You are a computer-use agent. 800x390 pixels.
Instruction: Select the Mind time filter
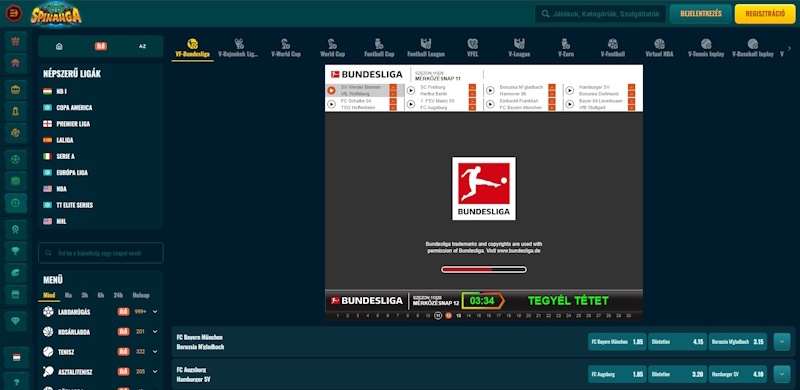(x=49, y=295)
